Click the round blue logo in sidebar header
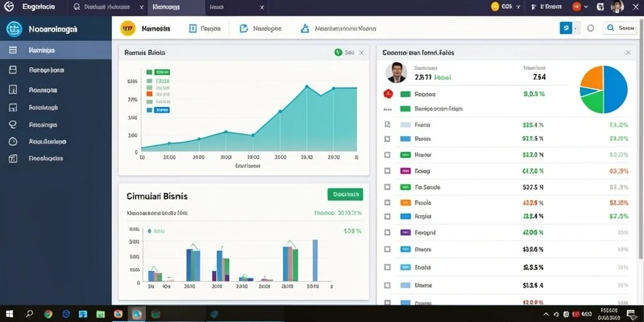This screenshot has height=322, width=644. (x=14, y=29)
